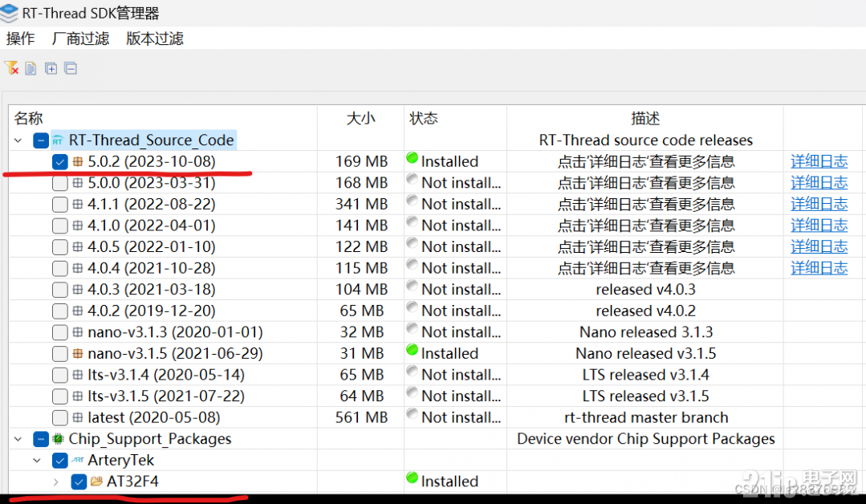
Task: Click the 描述 column header
Action: coord(645,118)
